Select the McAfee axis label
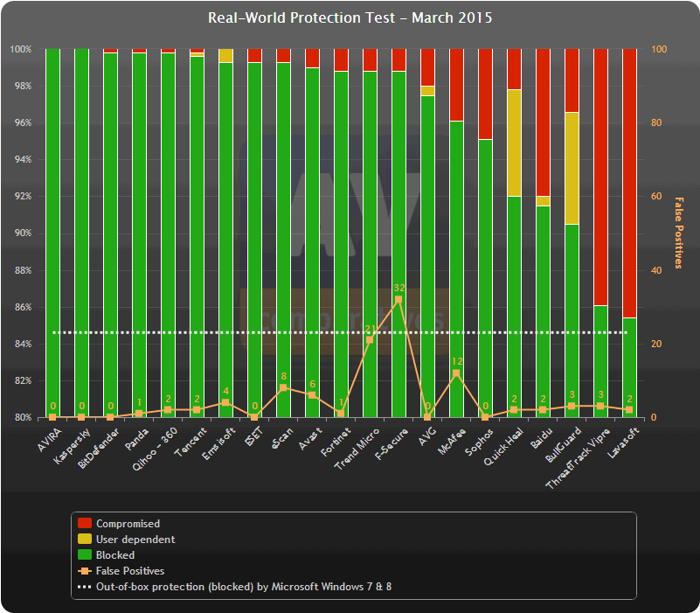700x613 pixels. tap(451, 442)
